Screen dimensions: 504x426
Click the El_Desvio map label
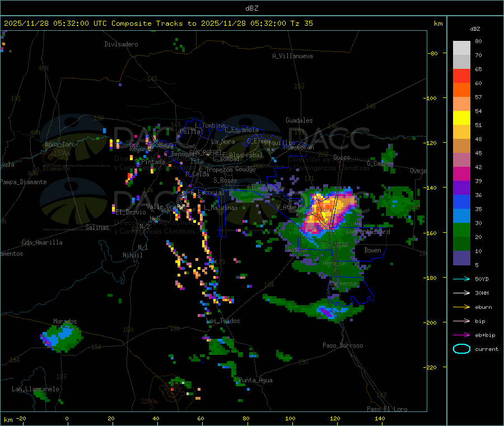click(x=131, y=212)
